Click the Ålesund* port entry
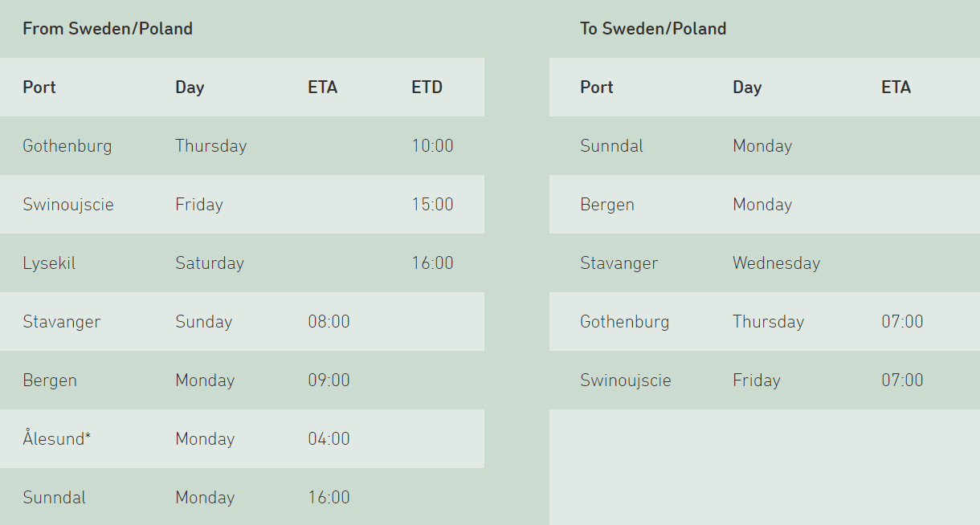980x525 pixels. tap(55, 439)
